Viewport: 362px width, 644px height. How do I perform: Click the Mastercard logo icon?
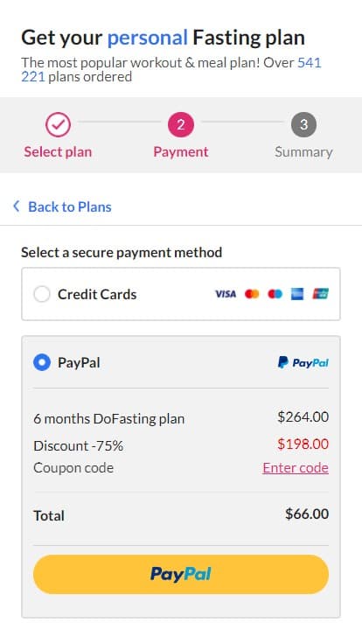[252, 294]
